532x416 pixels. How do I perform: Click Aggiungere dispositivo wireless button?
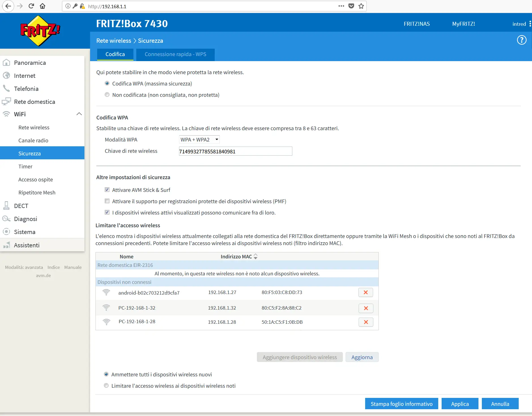point(300,357)
